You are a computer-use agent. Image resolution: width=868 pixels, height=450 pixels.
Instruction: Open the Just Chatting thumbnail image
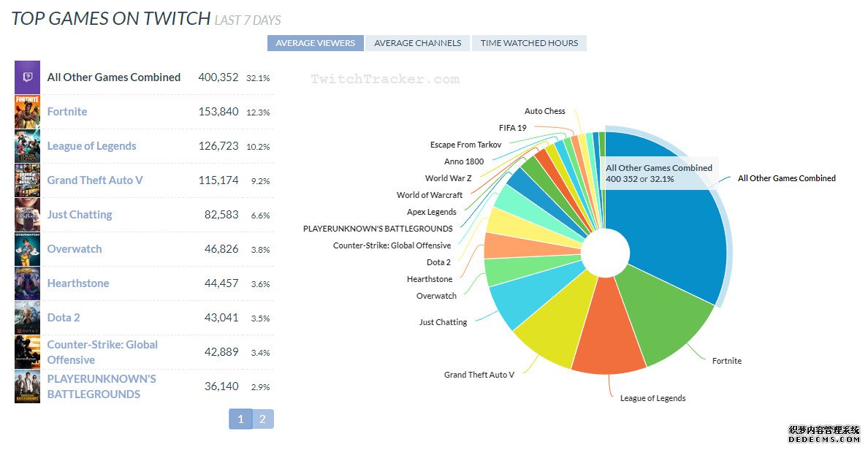27,215
